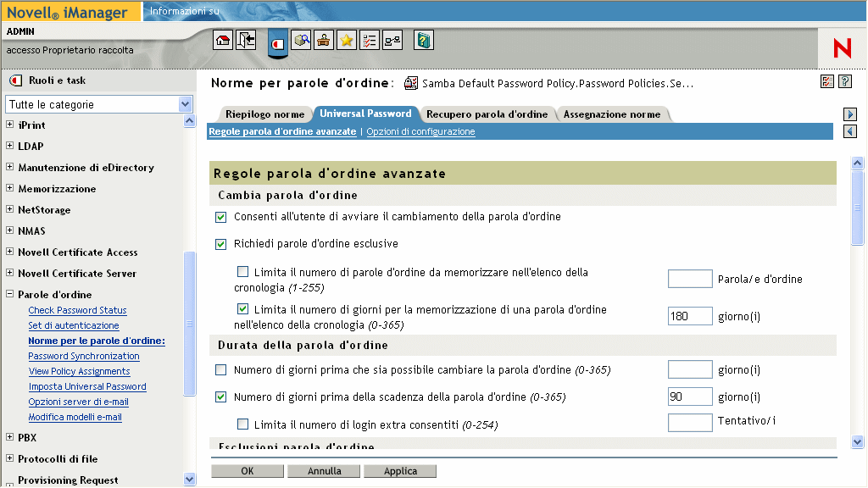Expand the NMAS category
Image resolution: width=868 pixels, height=488 pixels.
(12, 230)
